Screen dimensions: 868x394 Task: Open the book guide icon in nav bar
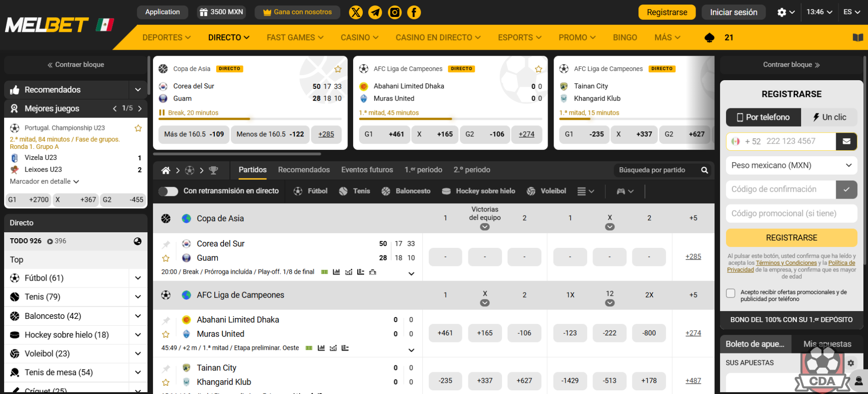coord(858,37)
